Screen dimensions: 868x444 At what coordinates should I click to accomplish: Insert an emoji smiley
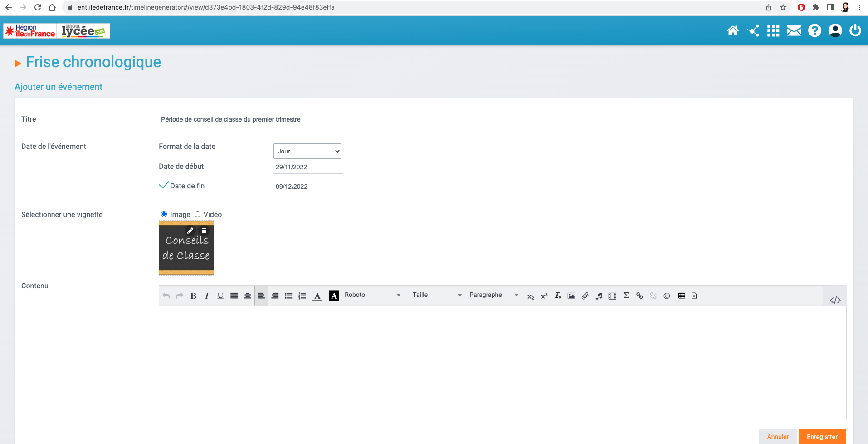click(667, 296)
